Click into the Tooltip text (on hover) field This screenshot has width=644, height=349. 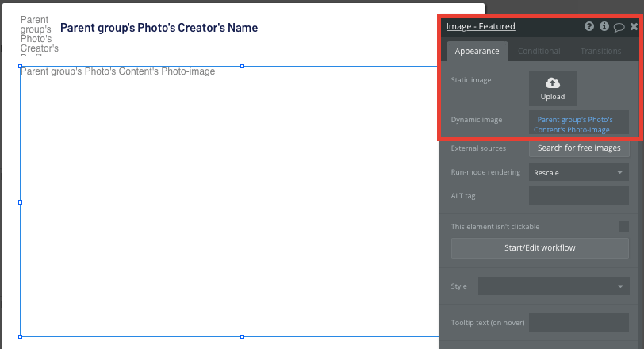[x=579, y=322]
